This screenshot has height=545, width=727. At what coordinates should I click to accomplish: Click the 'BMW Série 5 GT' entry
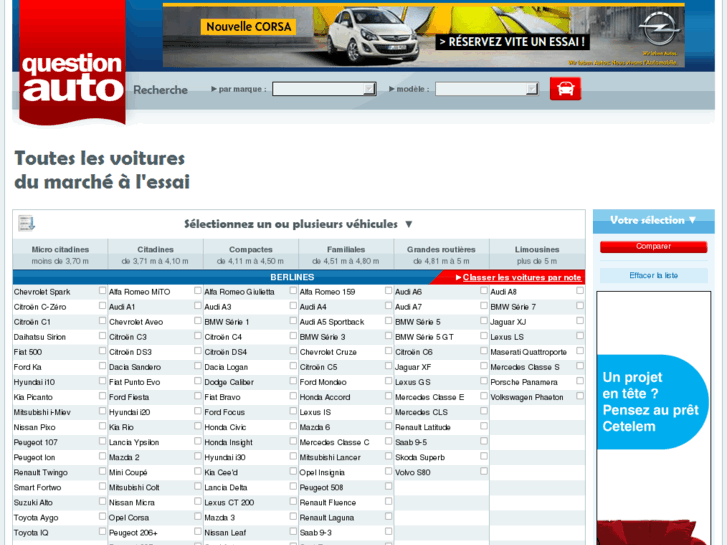[424, 337]
